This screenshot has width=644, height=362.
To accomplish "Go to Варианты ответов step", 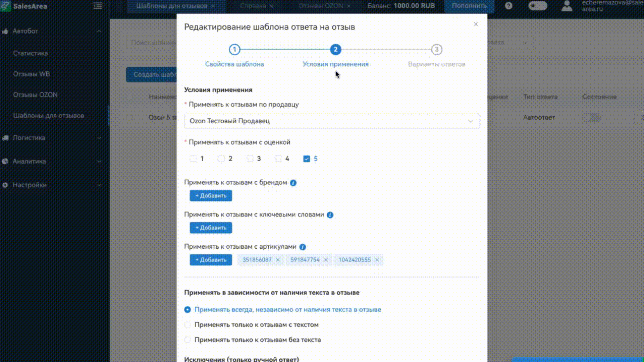I will coord(436,64).
